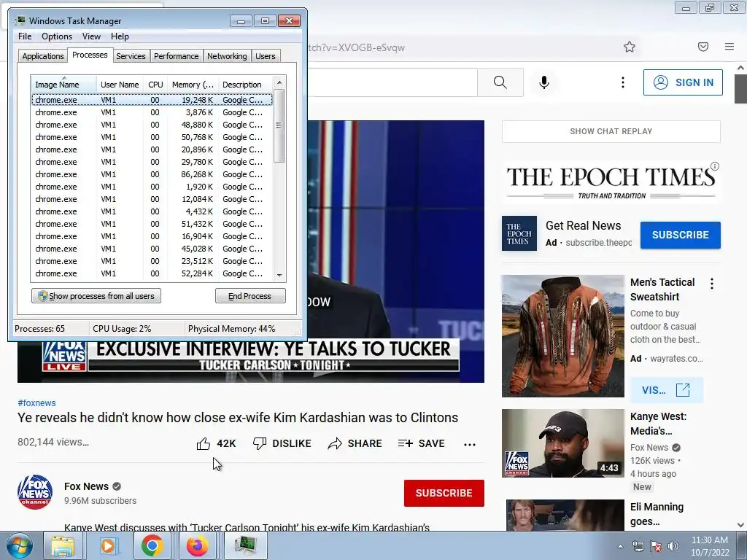Launch Windows Media Player from taskbar
The width and height of the screenshot is (747, 560).
tap(108, 545)
